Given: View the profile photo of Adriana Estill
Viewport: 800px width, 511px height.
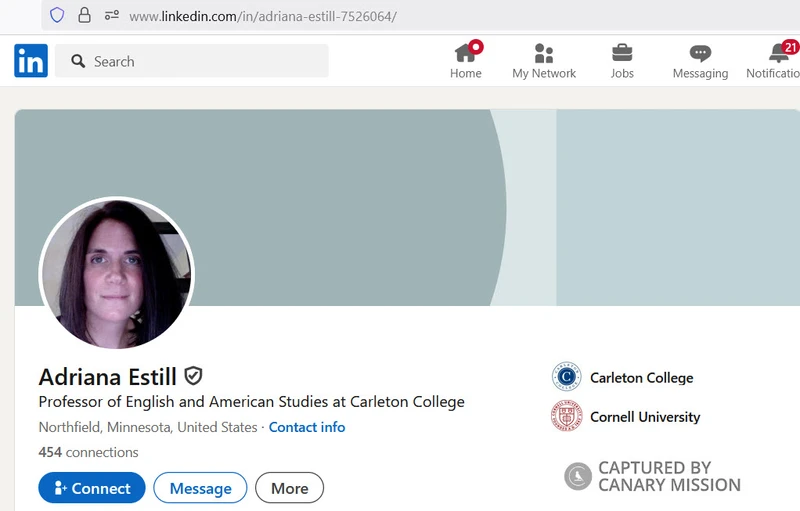Looking at the screenshot, I should coord(116,273).
